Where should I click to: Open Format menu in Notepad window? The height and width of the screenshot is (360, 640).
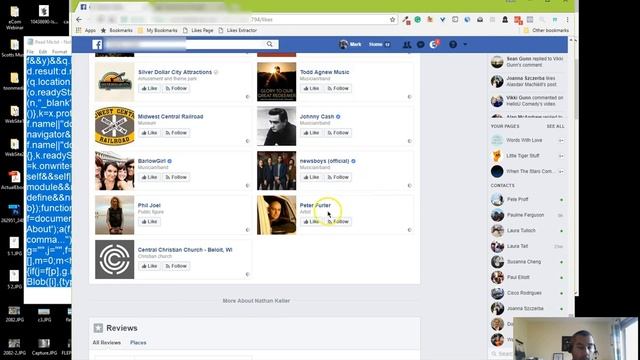pos(60,52)
